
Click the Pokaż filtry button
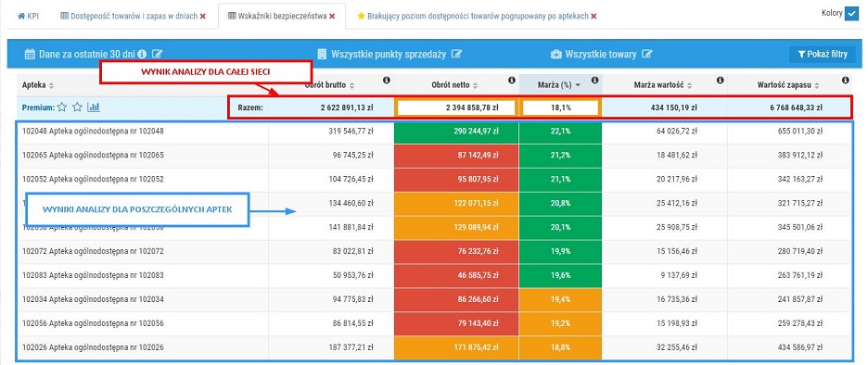click(x=823, y=55)
